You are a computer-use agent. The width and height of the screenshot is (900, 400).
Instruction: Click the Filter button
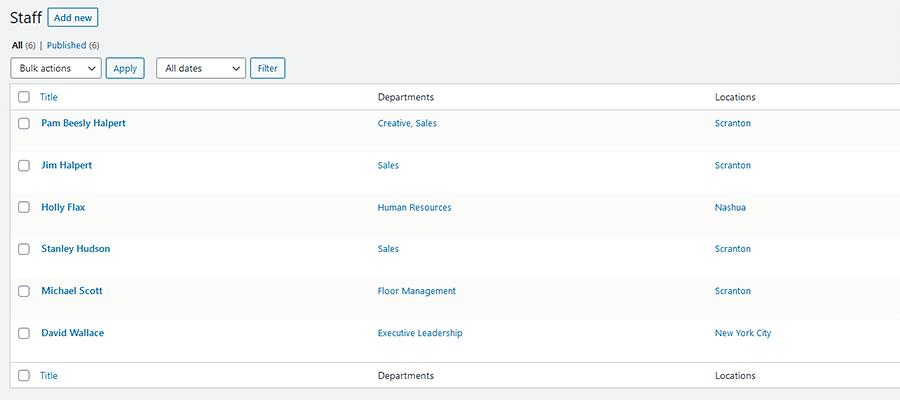click(x=268, y=68)
